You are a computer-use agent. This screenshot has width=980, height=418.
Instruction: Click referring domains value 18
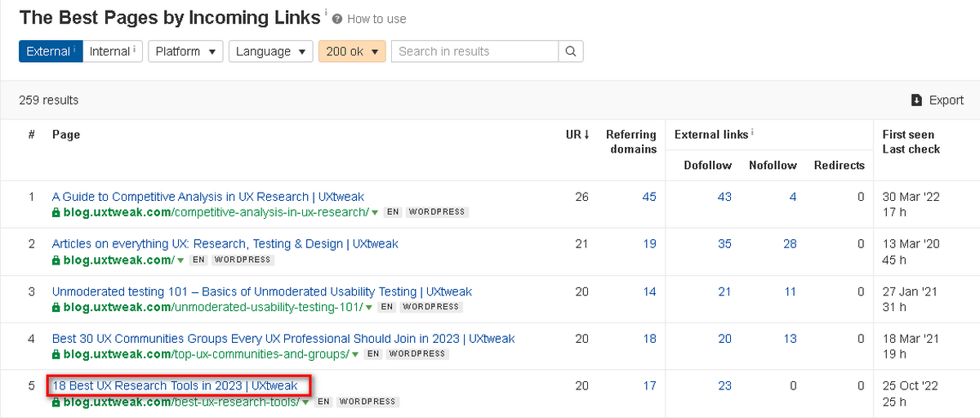649,339
